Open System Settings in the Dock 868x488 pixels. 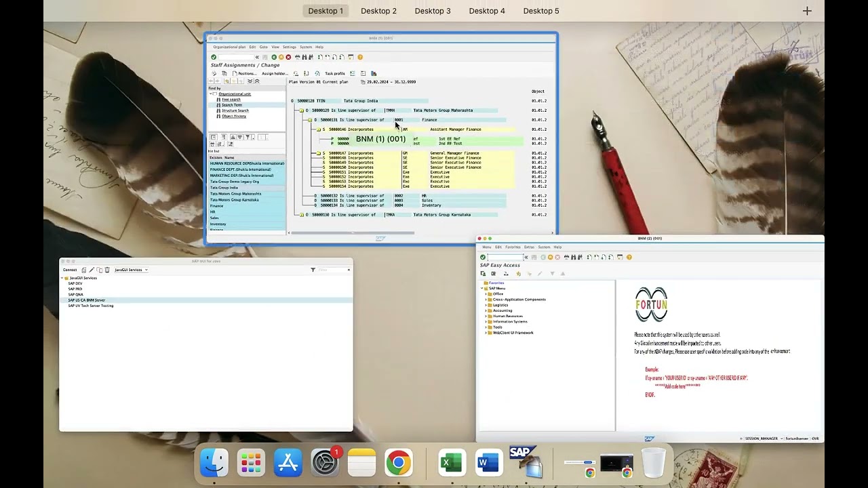(x=325, y=464)
